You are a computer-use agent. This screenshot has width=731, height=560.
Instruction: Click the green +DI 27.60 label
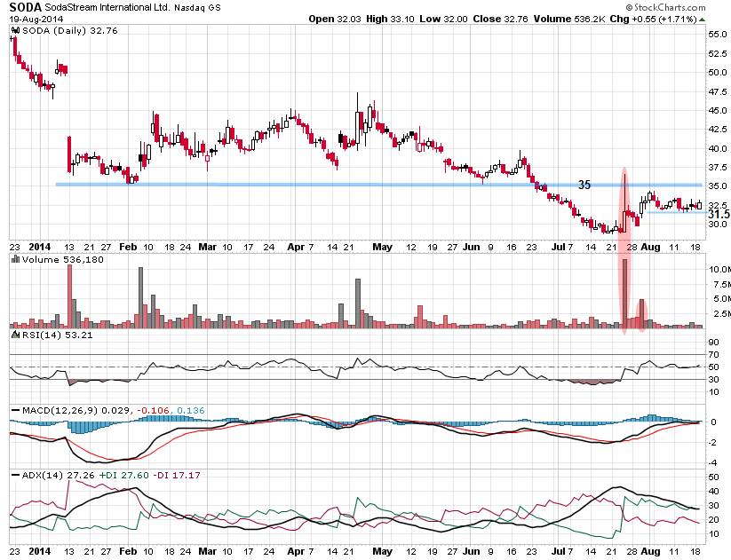[123, 475]
